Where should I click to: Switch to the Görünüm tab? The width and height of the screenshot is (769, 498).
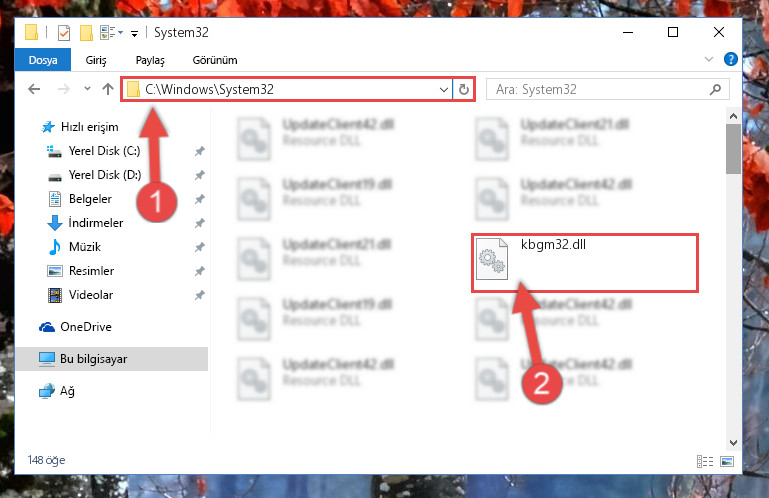(215, 60)
